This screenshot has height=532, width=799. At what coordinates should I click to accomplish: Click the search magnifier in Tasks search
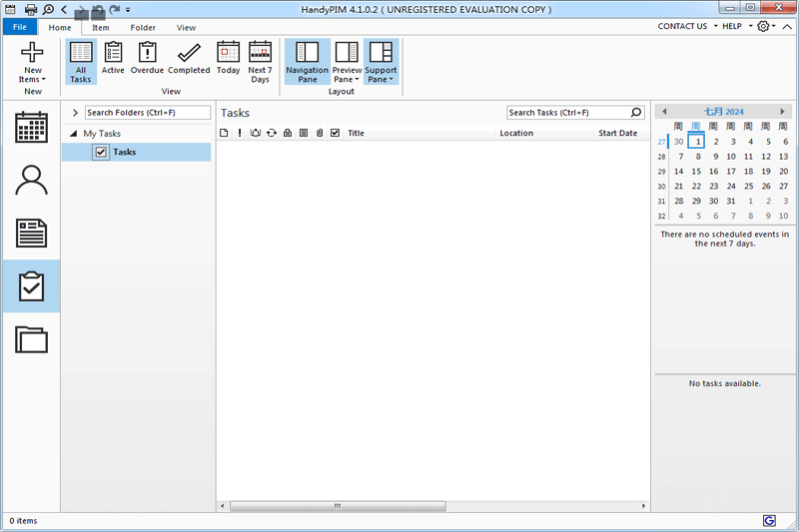click(x=636, y=113)
